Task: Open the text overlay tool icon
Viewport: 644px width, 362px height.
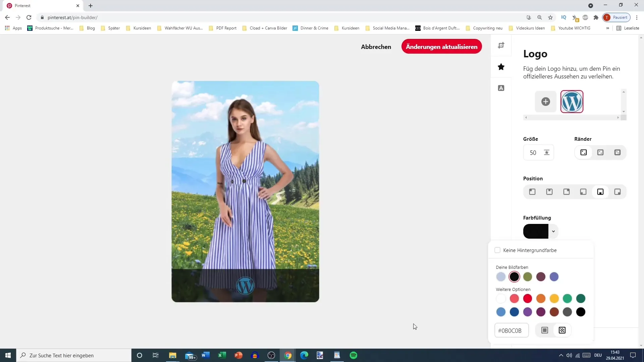Action: 501,88
